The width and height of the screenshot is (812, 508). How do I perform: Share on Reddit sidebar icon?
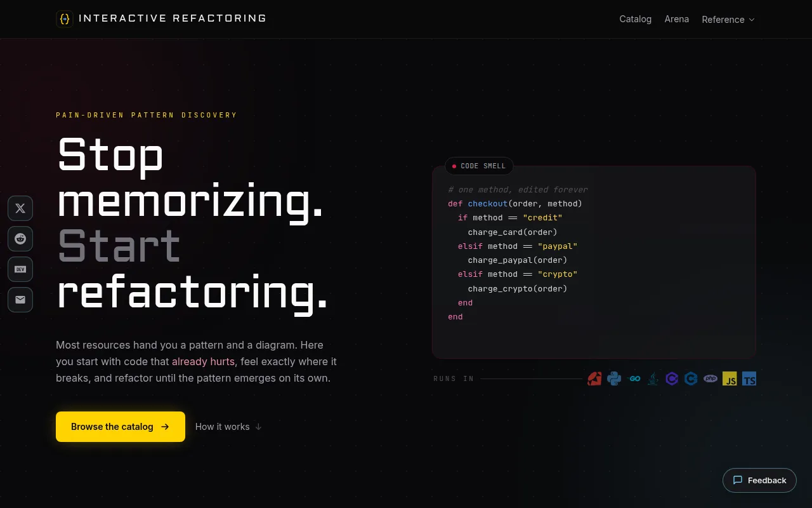[x=20, y=239]
